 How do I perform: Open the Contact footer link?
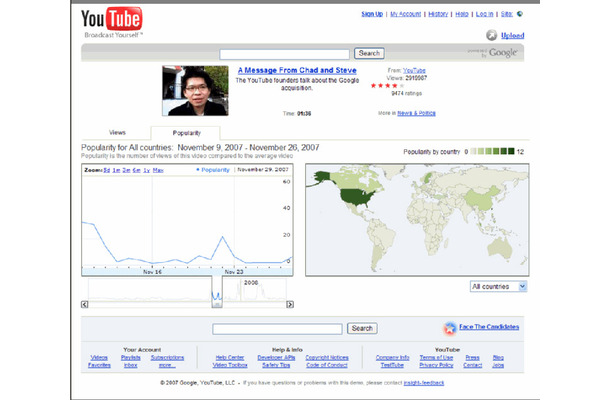473,365
